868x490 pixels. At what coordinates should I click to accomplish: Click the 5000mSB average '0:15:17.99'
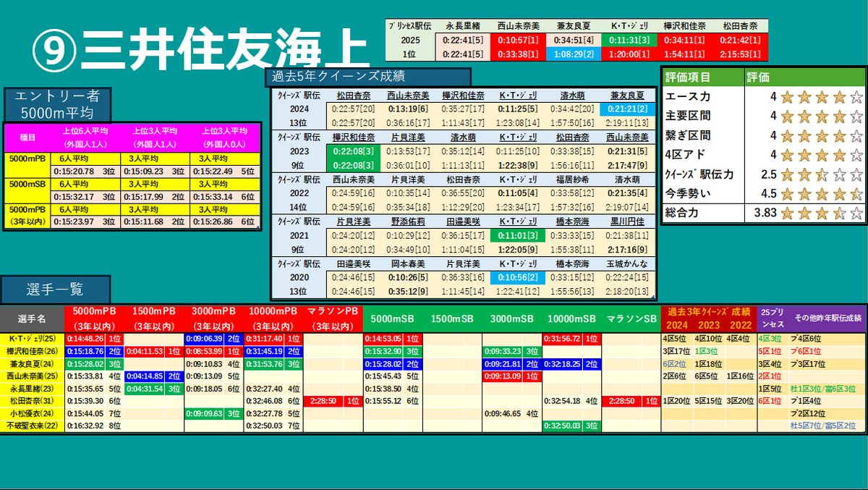tap(142, 197)
